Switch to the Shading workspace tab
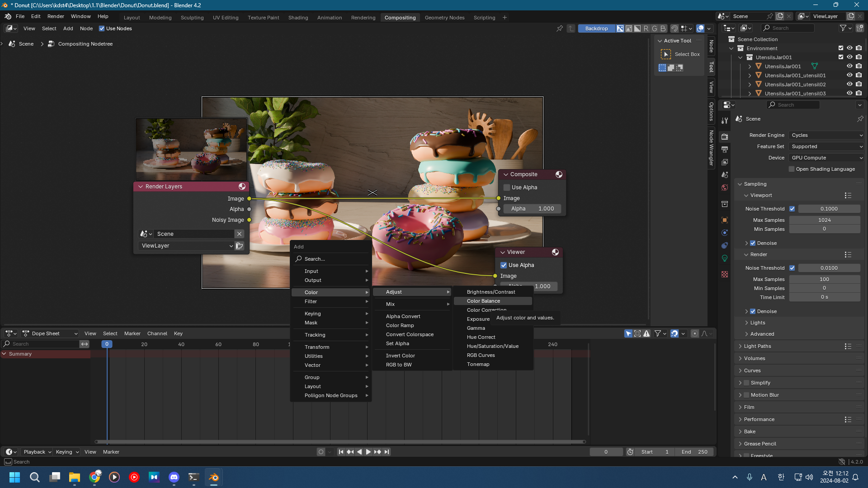 (x=298, y=18)
